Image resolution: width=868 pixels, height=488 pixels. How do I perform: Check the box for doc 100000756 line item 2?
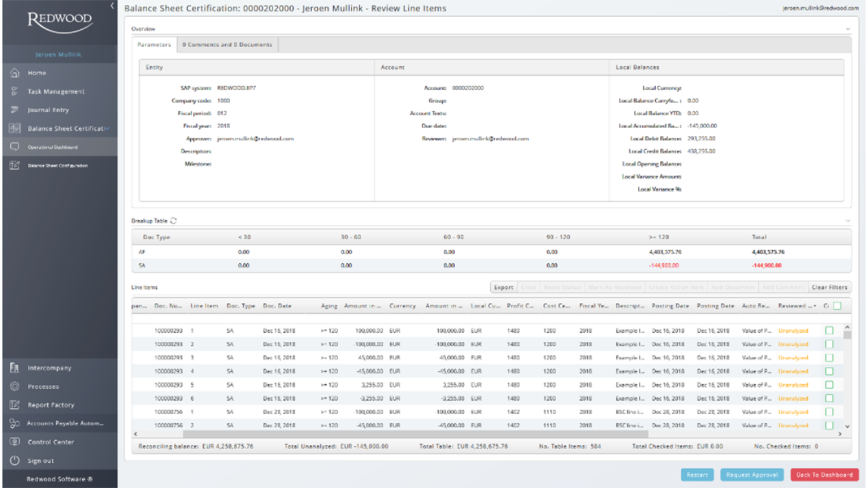tap(829, 425)
